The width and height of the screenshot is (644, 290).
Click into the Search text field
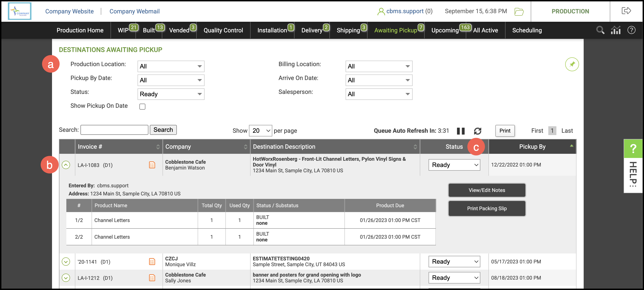(114, 130)
